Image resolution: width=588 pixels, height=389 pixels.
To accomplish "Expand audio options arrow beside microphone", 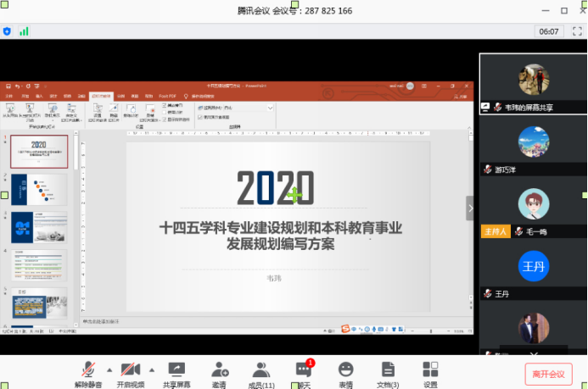I will (109, 369).
